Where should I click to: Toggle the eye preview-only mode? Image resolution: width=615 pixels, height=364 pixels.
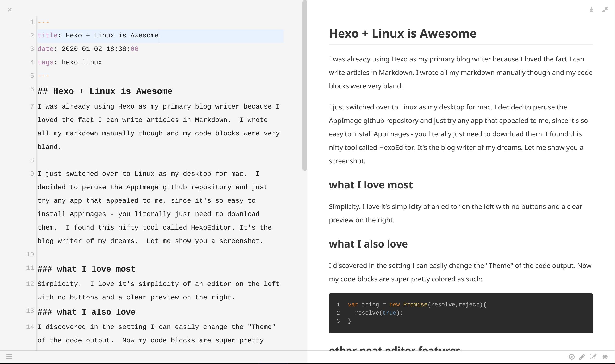click(605, 357)
